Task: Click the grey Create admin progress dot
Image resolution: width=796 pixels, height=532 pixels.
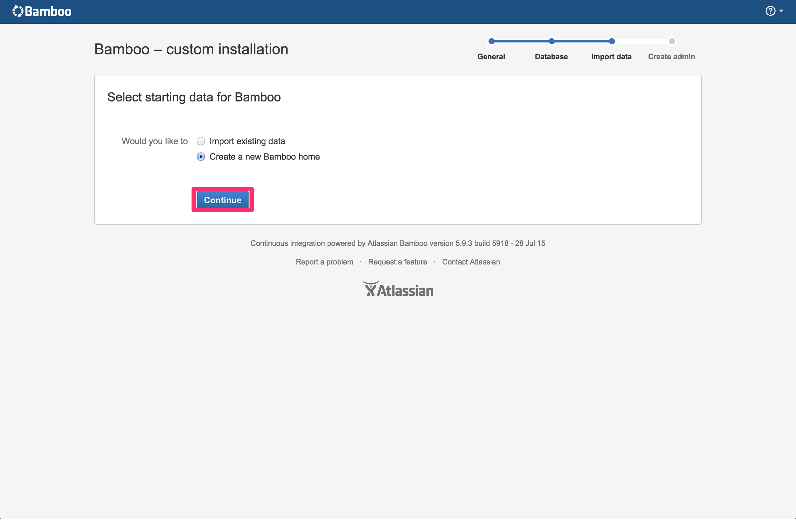Action: (672, 41)
